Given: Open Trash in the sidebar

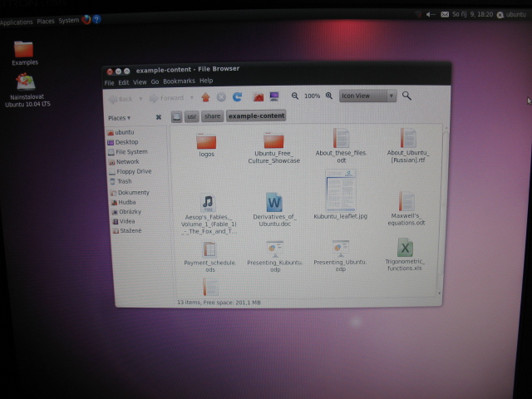Looking at the screenshot, I should click(121, 181).
